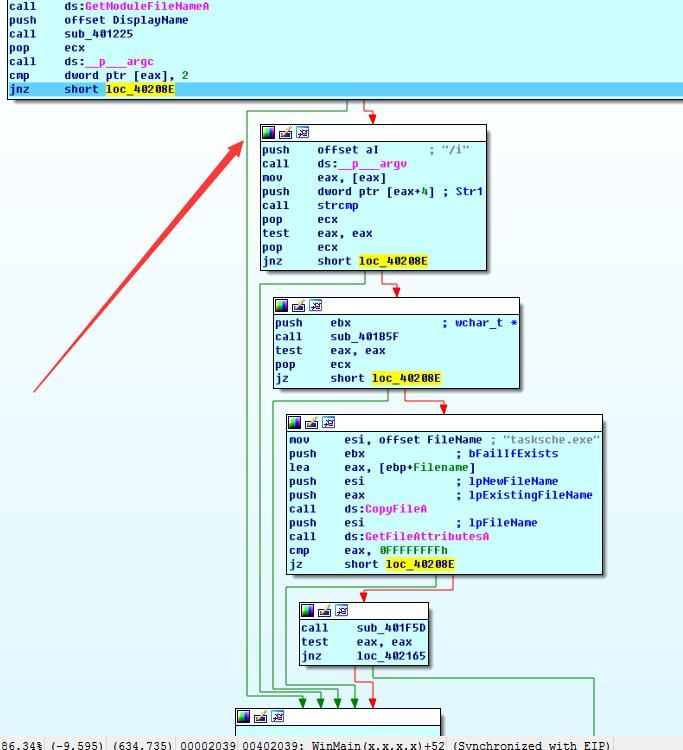Viewport: 683px width, 750px height.
Task: Click highlighted loc_40208E in the top jnz line
Action: pos(140,89)
